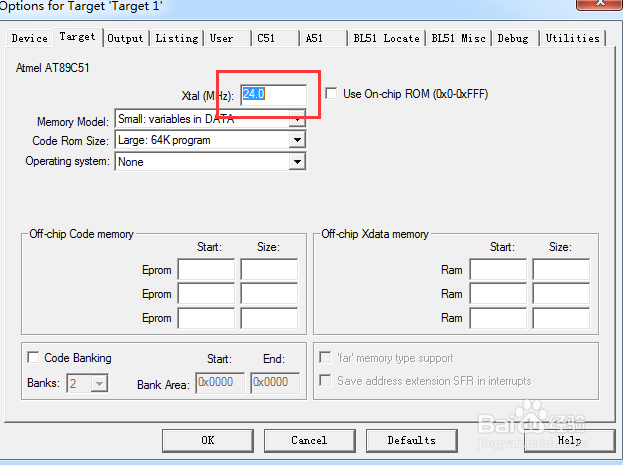Image resolution: width=623 pixels, height=465 pixels.
Task: Go to the Listing tab
Action: [x=177, y=39]
